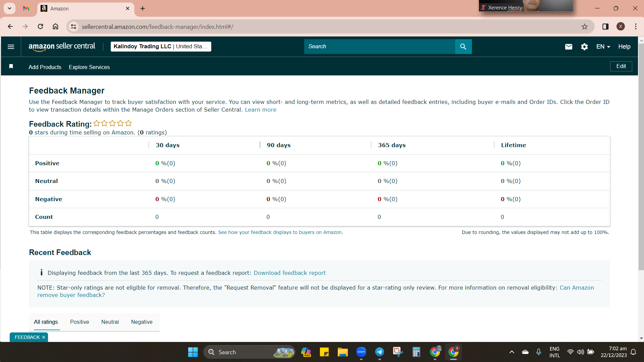Click the Edit button
The width and height of the screenshot is (644, 362).
[621, 66]
